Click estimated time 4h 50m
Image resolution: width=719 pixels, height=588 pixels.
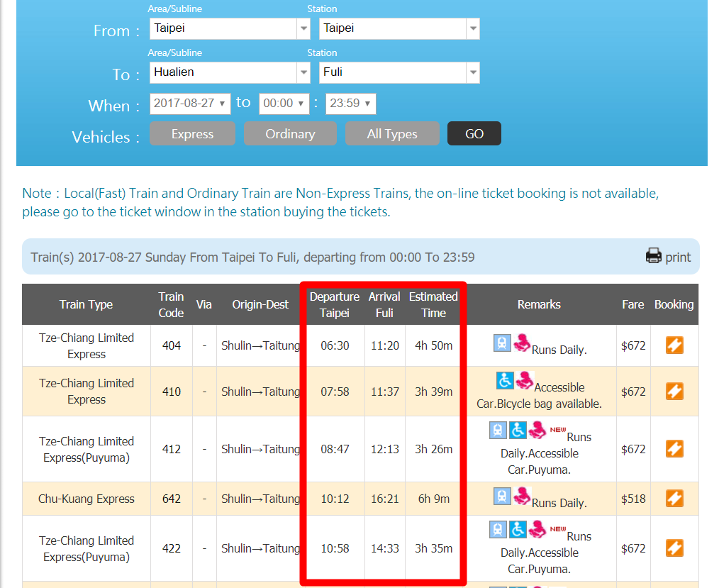[434, 345]
